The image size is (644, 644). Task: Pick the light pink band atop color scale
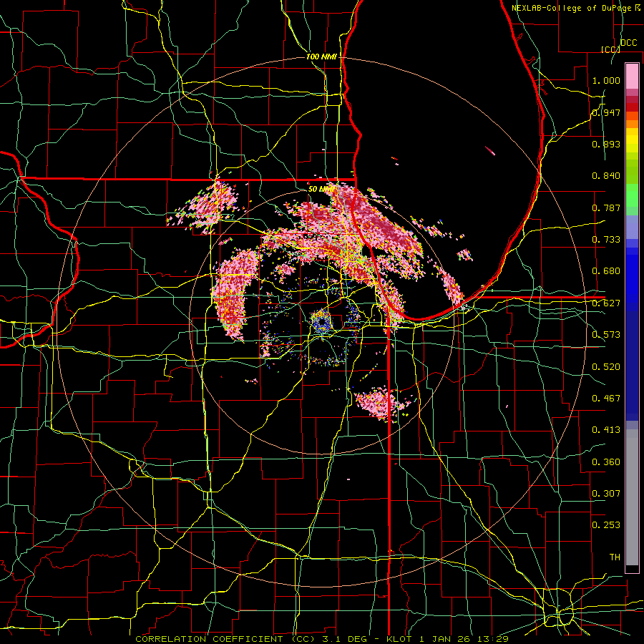pos(632,76)
